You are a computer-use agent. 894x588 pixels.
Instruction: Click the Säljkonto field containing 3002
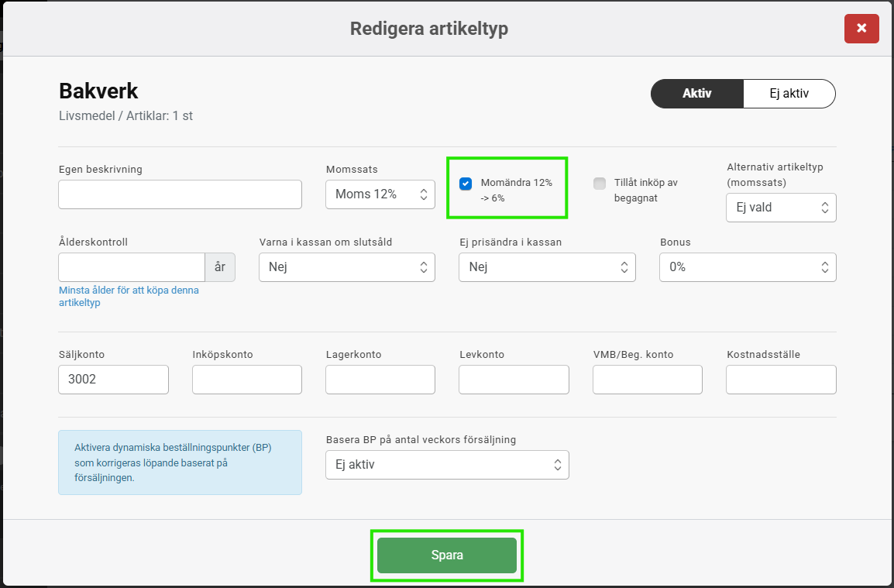[113, 380]
